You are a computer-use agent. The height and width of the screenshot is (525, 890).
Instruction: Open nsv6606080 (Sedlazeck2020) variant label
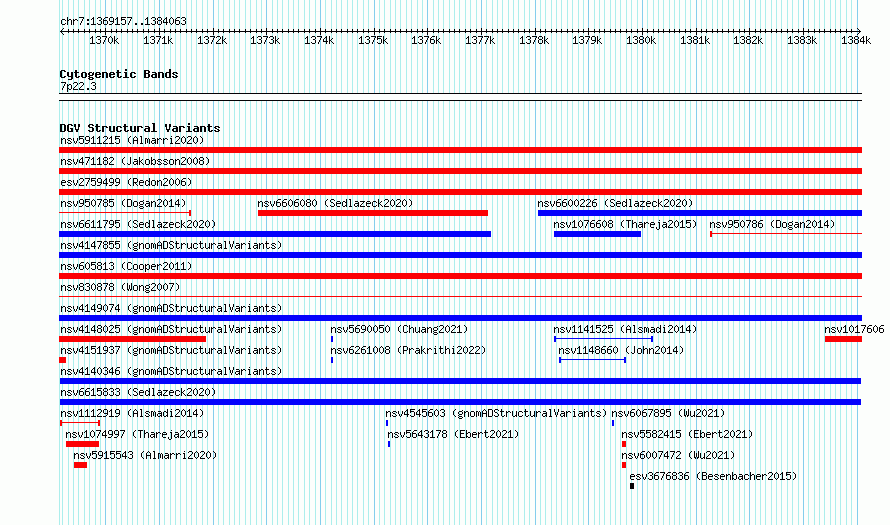[335, 203]
